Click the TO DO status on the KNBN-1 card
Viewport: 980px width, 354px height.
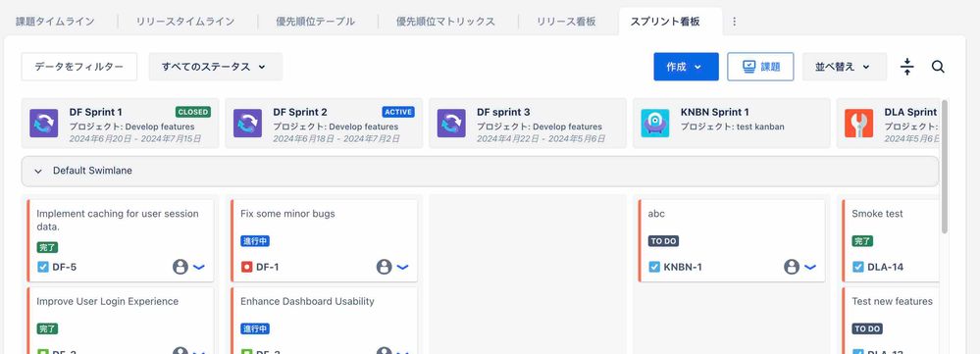(663, 241)
